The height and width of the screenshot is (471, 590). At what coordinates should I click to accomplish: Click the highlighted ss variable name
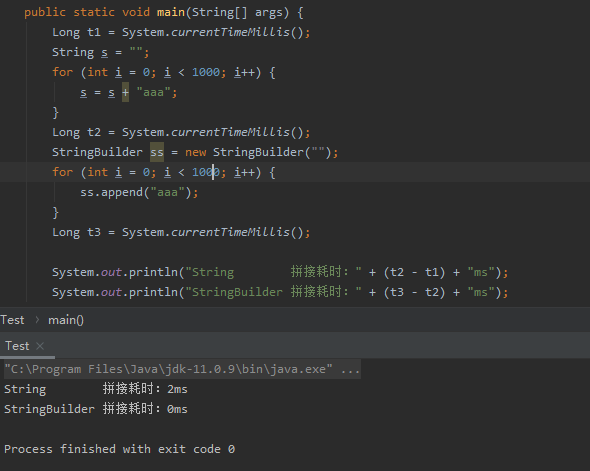tap(157, 152)
